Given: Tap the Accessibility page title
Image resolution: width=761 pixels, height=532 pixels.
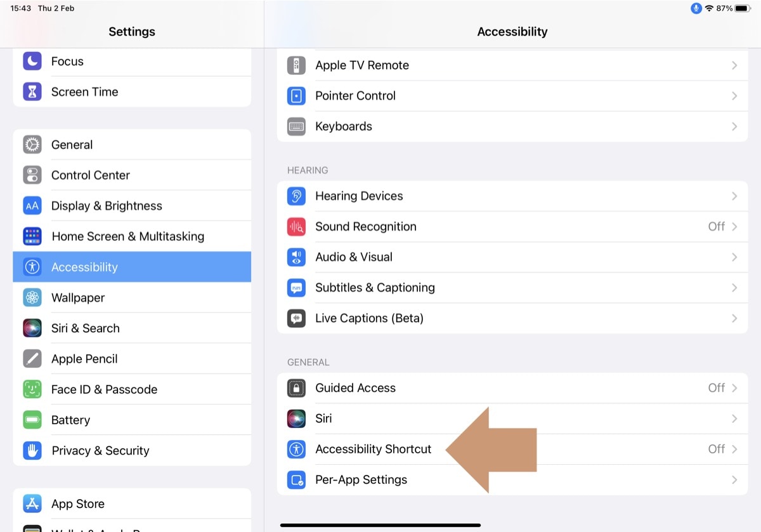Looking at the screenshot, I should pos(512,32).
